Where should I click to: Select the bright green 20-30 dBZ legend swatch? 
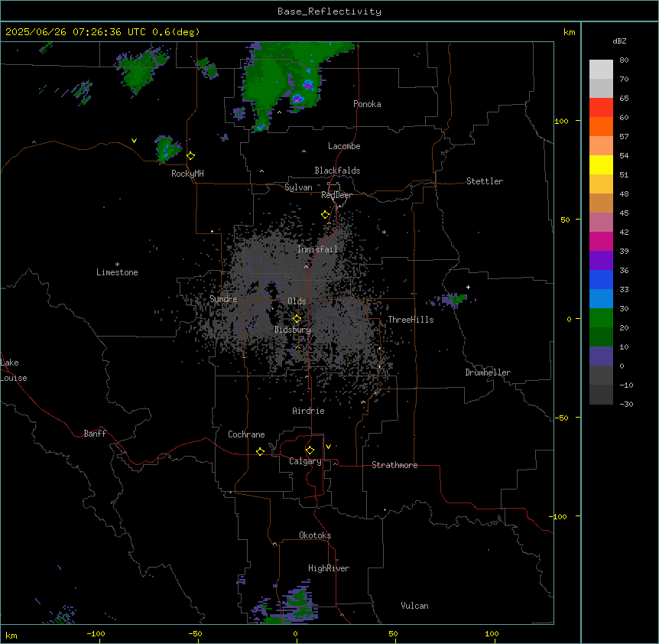tap(601, 318)
